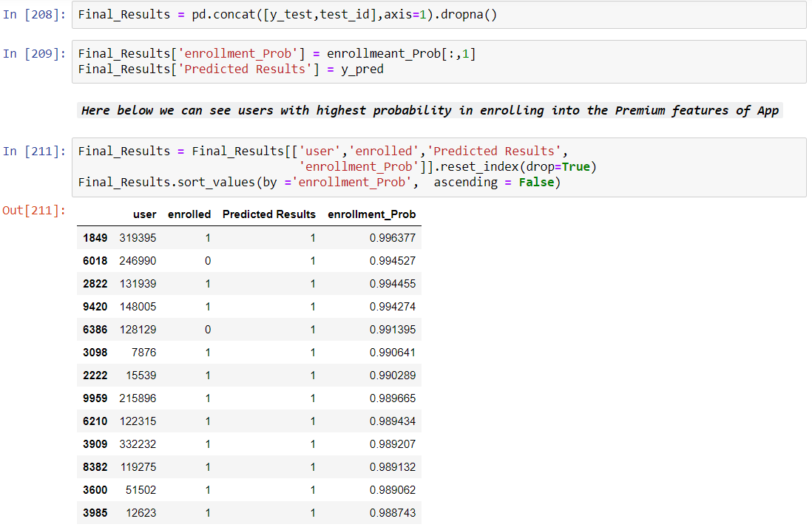Click enrolled value 0 in row 6018
This screenshot has width=812, height=530.
click(208, 261)
